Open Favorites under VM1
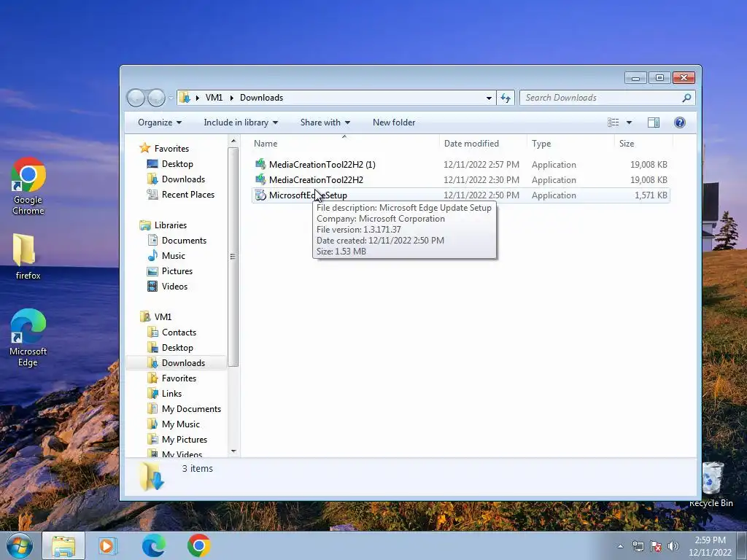This screenshot has height=560, width=747. [179, 378]
